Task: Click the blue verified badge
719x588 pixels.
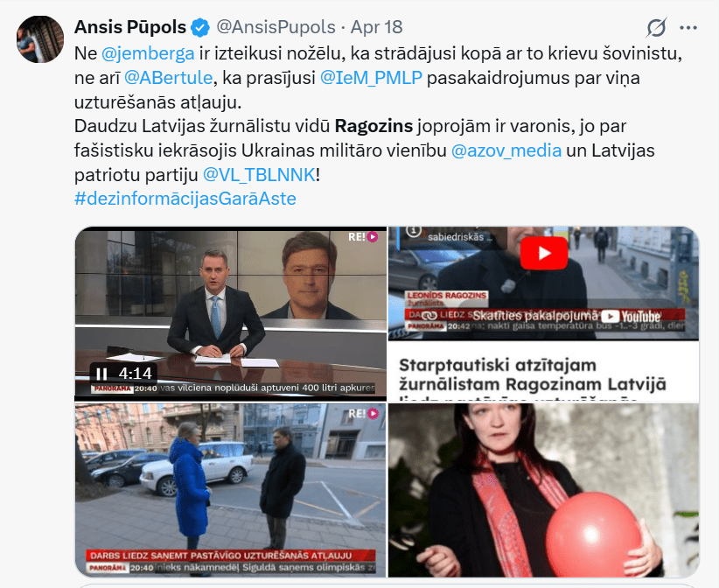Action: point(200,27)
